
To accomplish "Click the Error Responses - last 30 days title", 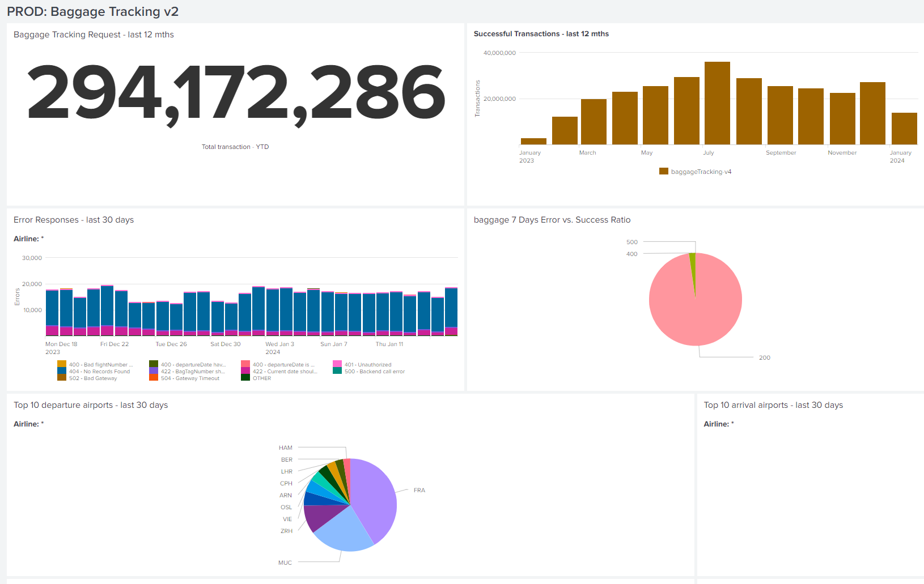I will point(74,220).
